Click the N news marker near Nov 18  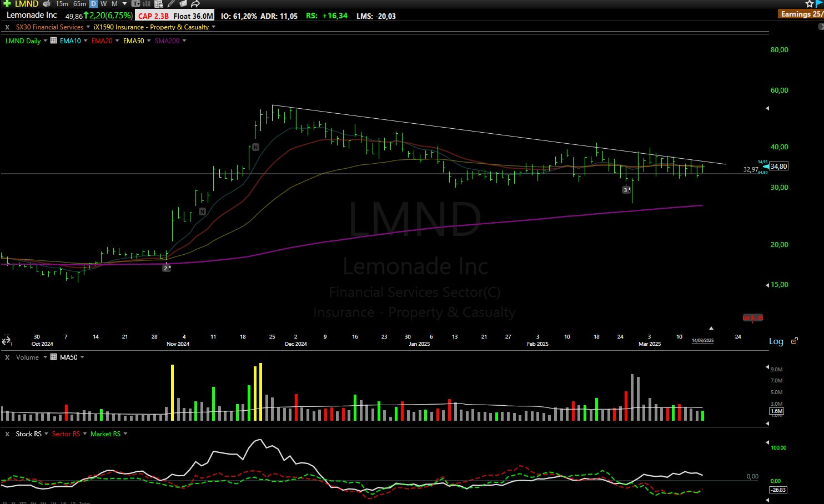point(255,147)
